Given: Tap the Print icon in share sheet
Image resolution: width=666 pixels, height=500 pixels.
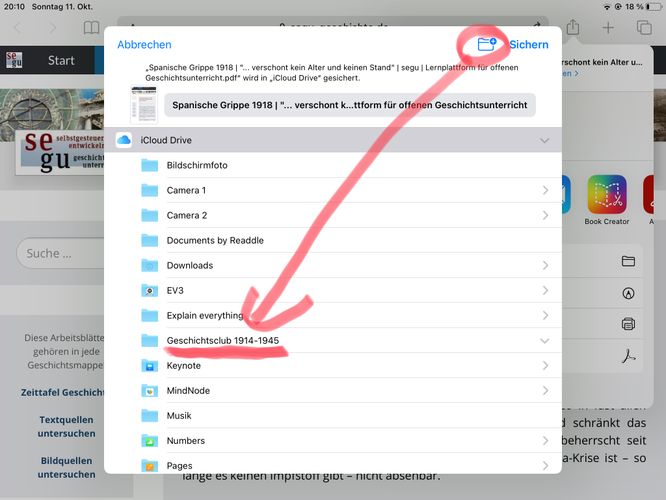Looking at the screenshot, I should [x=628, y=324].
